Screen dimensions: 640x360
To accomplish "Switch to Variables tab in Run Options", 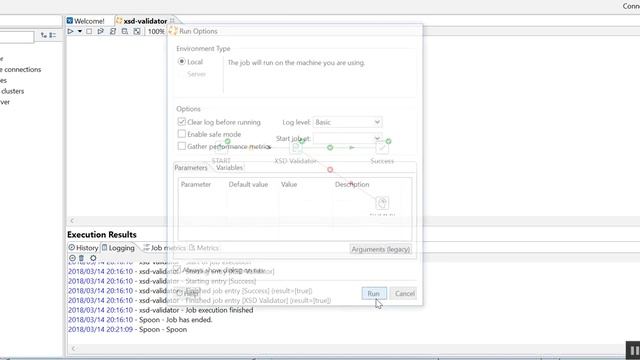I will (229, 168).
